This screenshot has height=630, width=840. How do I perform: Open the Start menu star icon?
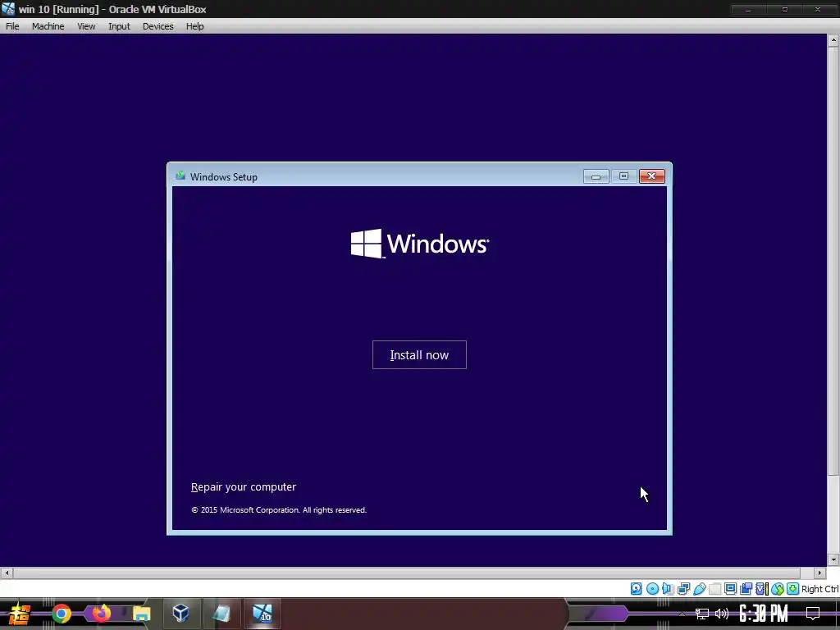click(x=20, y=614)
